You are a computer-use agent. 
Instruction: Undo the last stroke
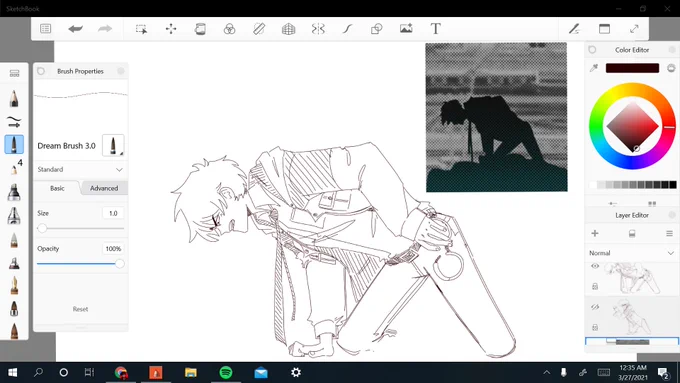click(75, 29)
